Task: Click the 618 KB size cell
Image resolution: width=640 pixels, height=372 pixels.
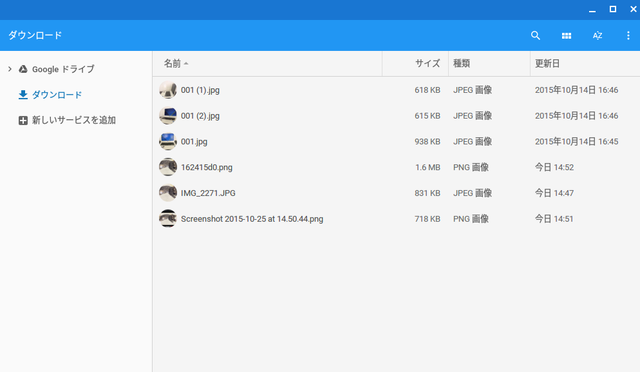Action: point(427,90)
